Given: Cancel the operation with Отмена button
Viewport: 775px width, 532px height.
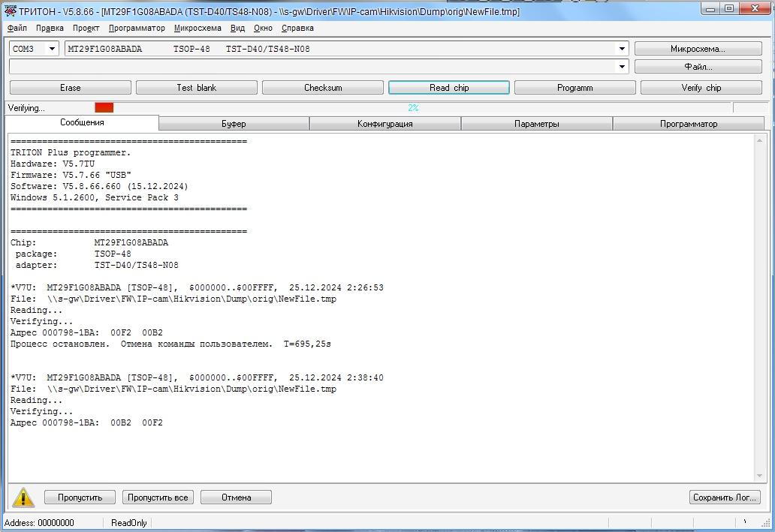Looking at the screenshot, I should tap(236, 497).
